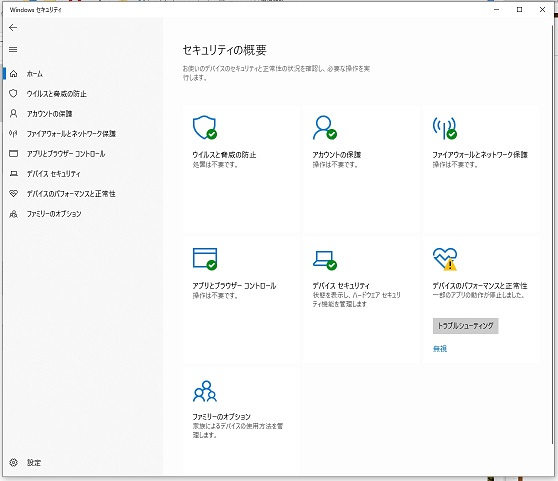Click the settings gear icon
Image resolution: width=558 pixels, height=481 pixels.
pyautogui.click(x=13, y=462)
